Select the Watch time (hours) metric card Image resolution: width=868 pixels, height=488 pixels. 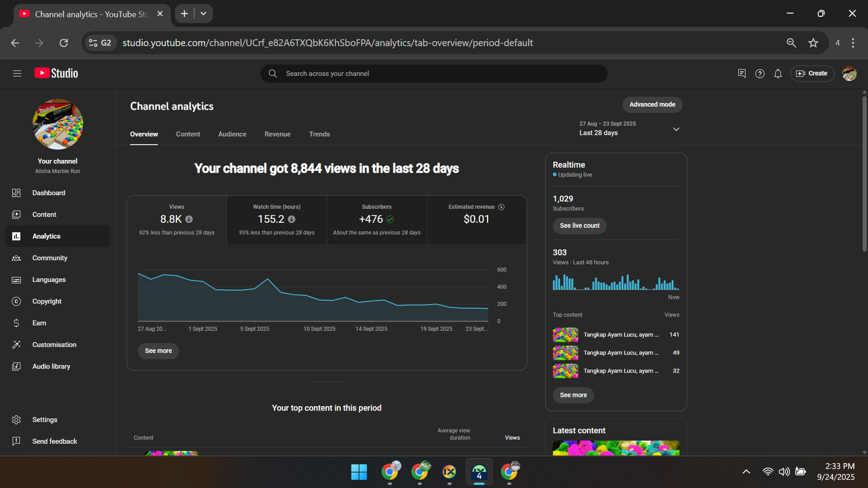pyautogui.click(x=277, y=220)
